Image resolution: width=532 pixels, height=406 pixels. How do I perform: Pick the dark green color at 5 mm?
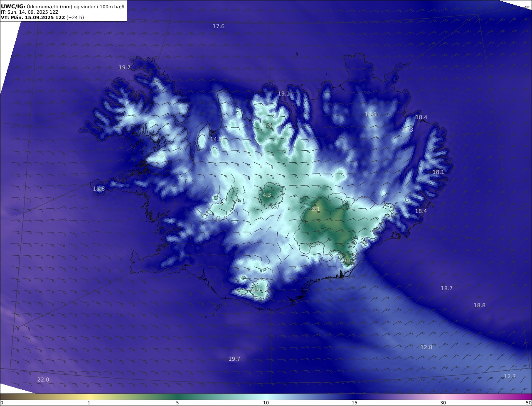tap(177, 396)
